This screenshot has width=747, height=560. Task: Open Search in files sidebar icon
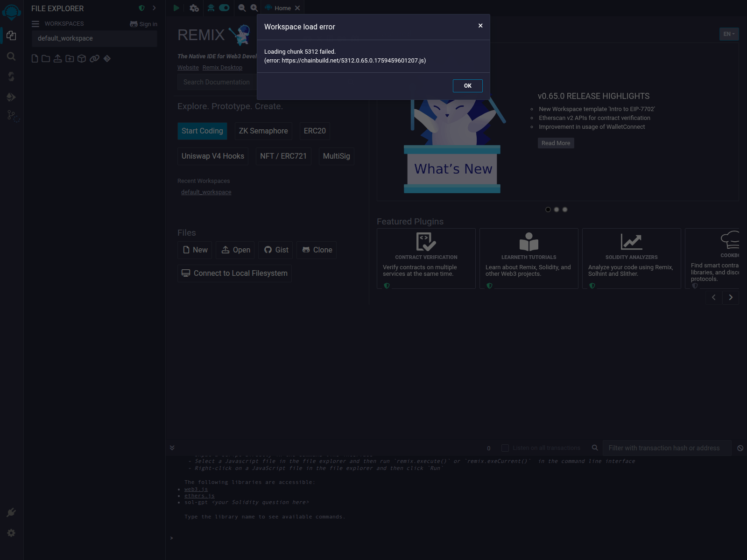click(11, 56)
